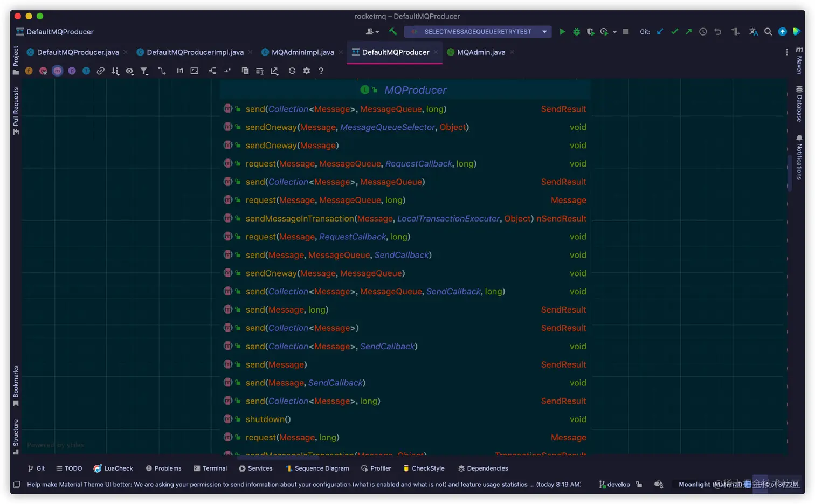Open SELECTMESSAGEQUEUERETRYTEST run configuration dropdown
The width and height of the screenshot is (815, 504).
(x=478, y=32)
